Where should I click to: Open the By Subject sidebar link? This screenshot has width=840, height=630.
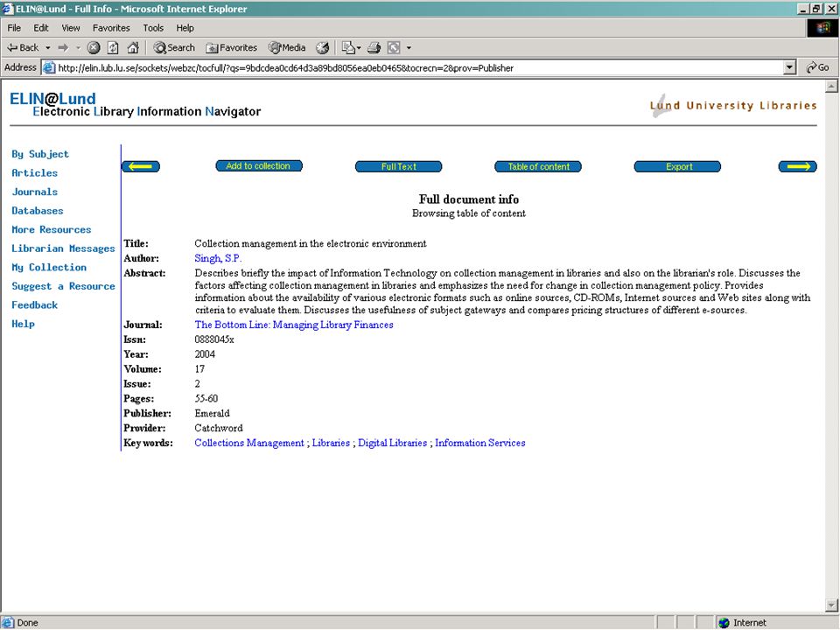tap(40, 154)
